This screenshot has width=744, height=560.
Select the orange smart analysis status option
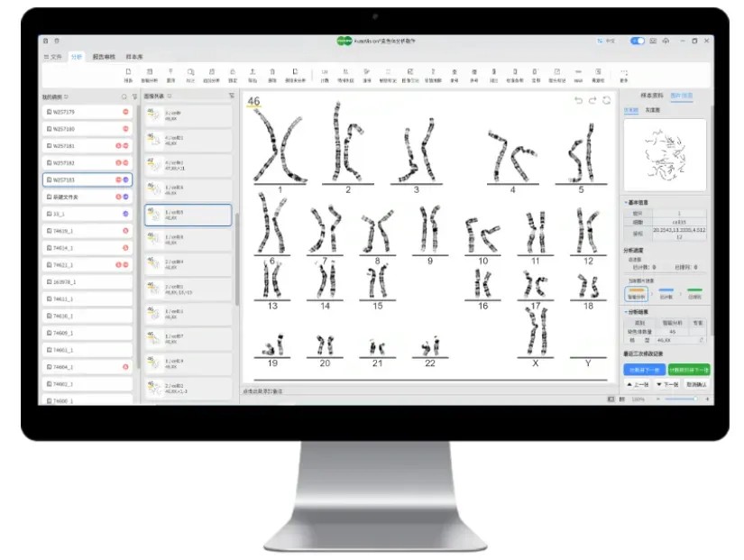coord(636,292)
